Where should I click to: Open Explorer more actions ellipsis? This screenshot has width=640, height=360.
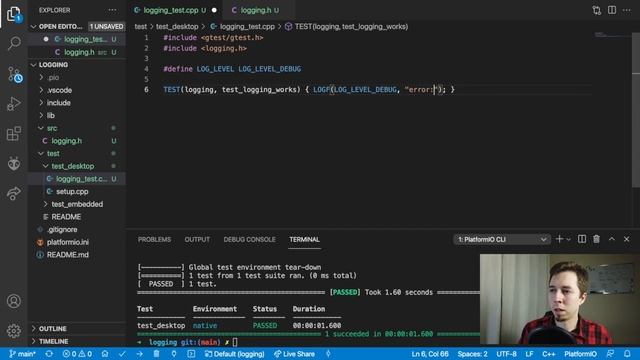[112, 10]
